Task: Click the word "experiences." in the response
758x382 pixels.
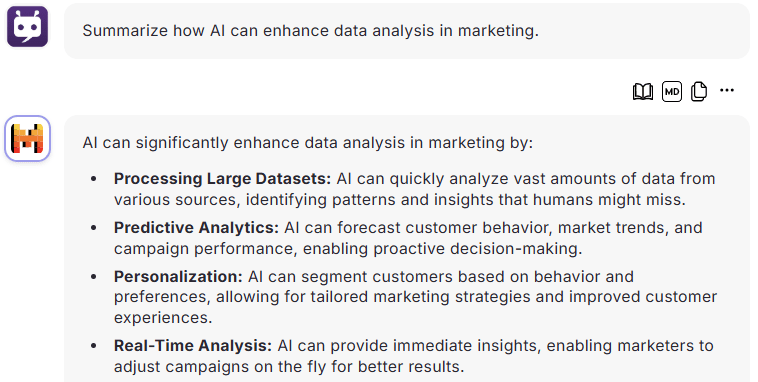Action: pos(163,318)
